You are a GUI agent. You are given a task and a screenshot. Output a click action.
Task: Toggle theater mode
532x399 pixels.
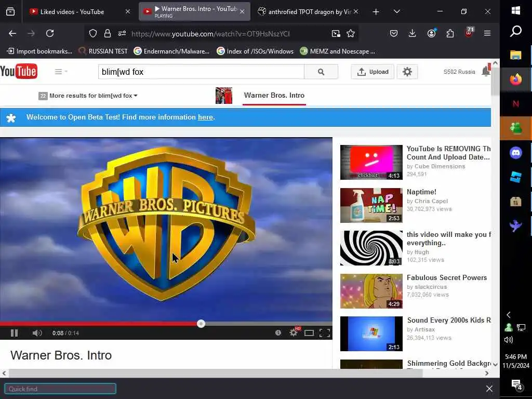[309, 333]
